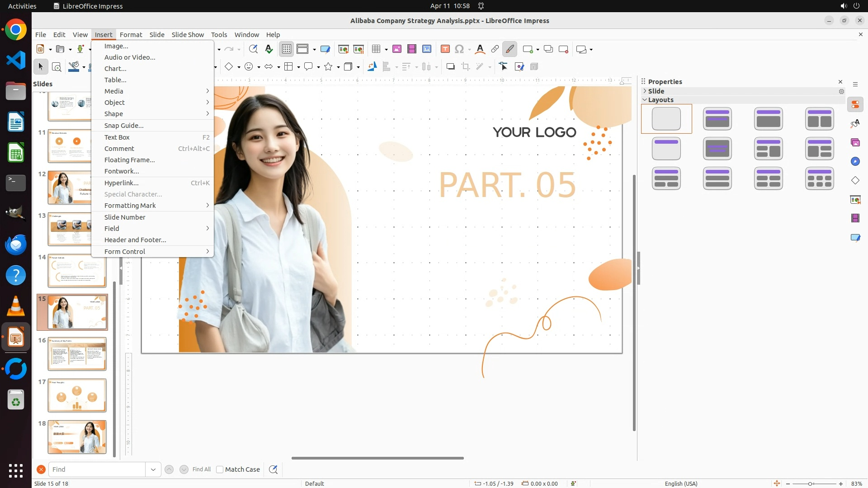The width and height of the screenshot is (868, 488).
Task: Collapse the Layouts section
Action: pos(660,100)
